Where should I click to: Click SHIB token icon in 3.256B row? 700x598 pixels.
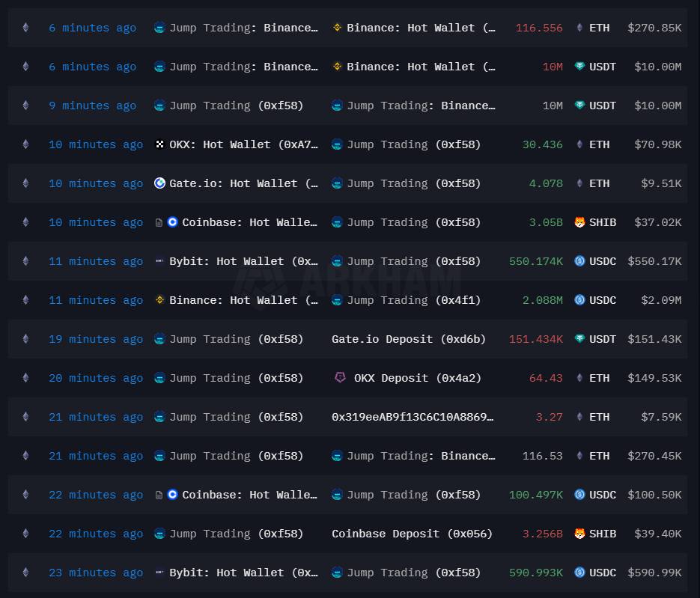[x=579, y=534]
